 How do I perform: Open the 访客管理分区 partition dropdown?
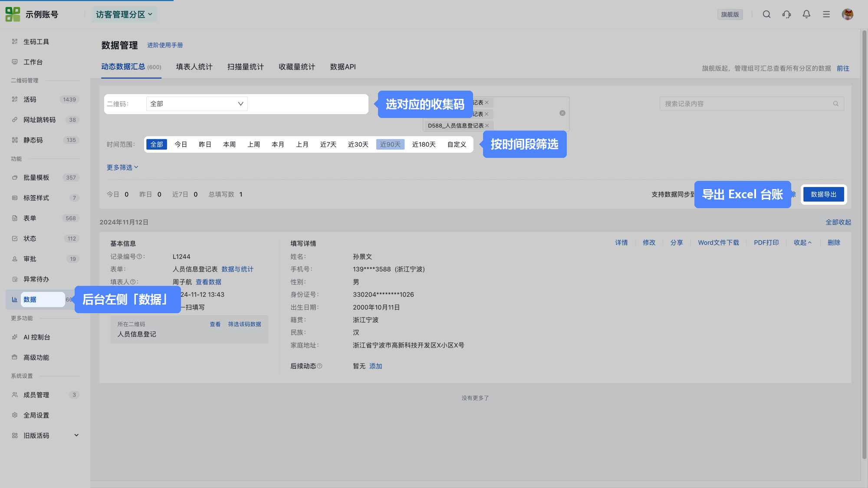[124, 14]
